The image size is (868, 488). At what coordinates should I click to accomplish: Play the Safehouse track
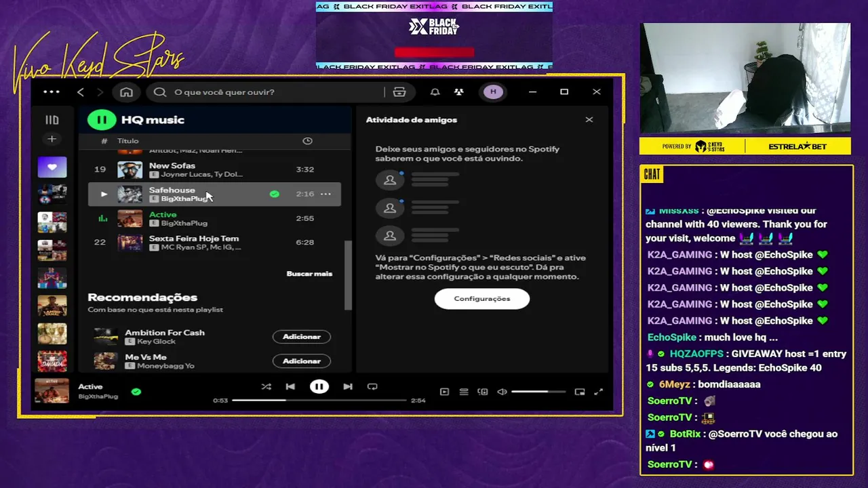(104, 194)
